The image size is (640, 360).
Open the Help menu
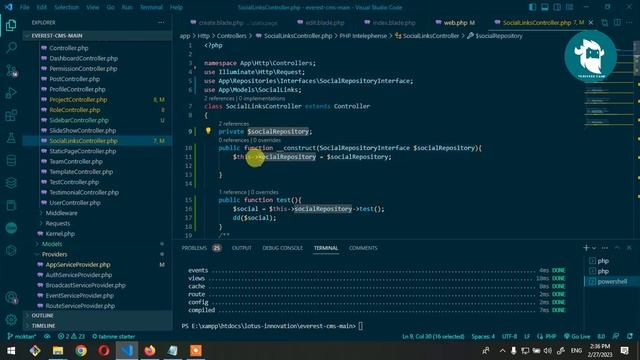click(x=176, y=7)
